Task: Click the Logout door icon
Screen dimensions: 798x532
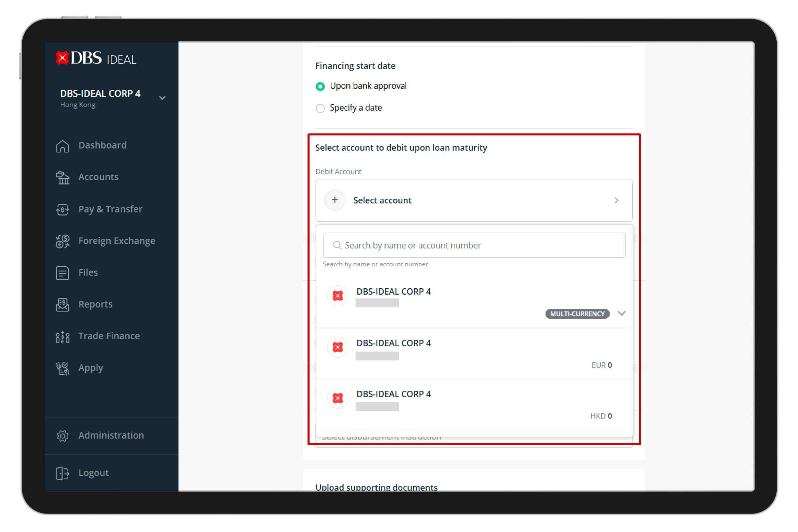Action: pos(63,473)
